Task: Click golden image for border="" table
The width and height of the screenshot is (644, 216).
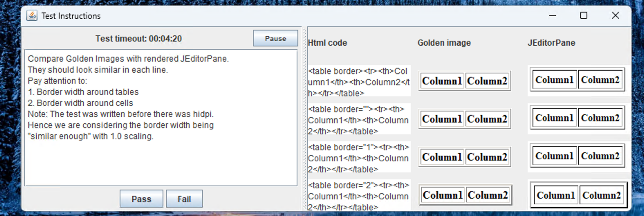Action: click(x=464, y=119)
